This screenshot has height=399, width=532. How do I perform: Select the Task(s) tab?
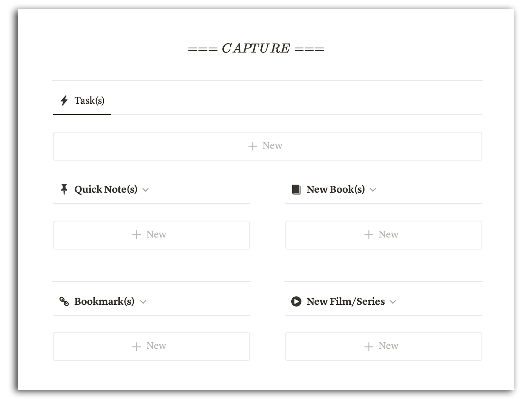click(x=82, y=101)
